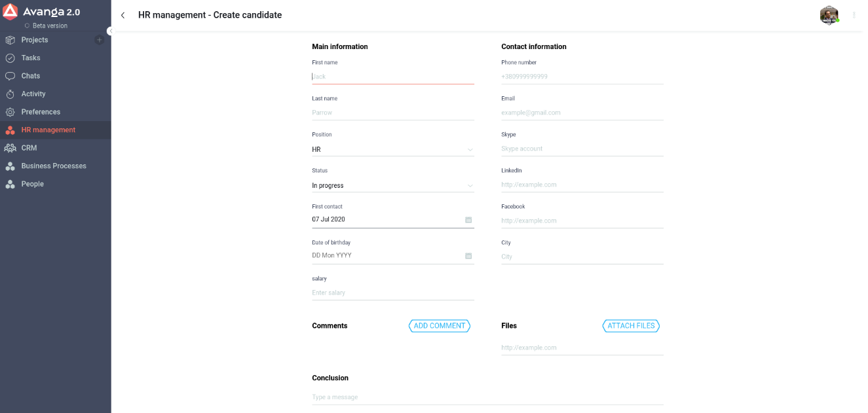Open Tasks in the sidebar
The height and width of the screenshot is (413, 868).
coord(31,58)
